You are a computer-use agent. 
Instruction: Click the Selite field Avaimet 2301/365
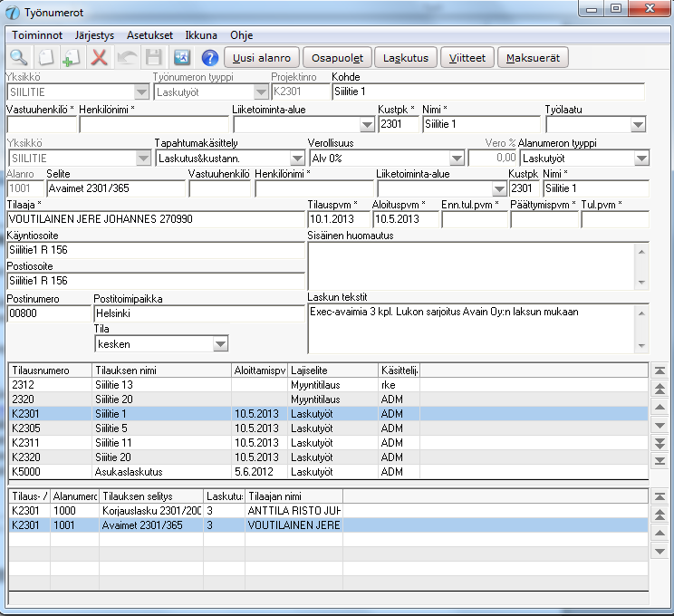click(x=116, y=188)
